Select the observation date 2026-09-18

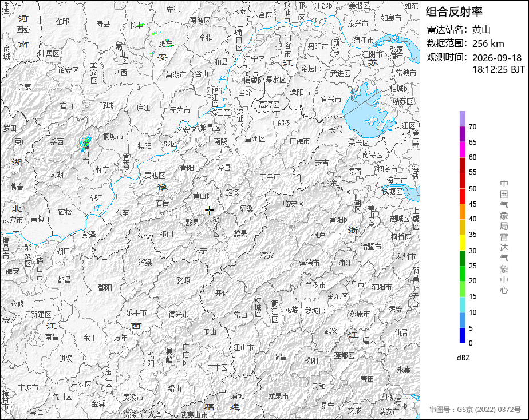coord(497,58)
